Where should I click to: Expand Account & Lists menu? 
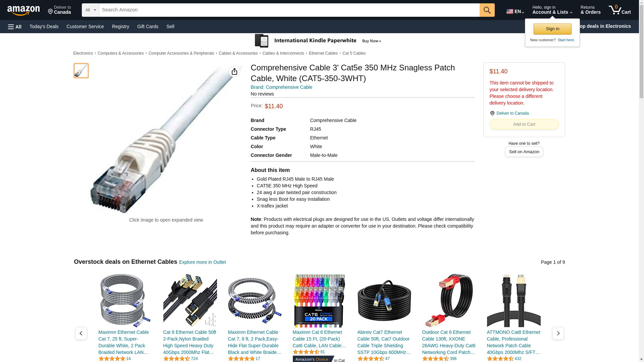(552, 10)
